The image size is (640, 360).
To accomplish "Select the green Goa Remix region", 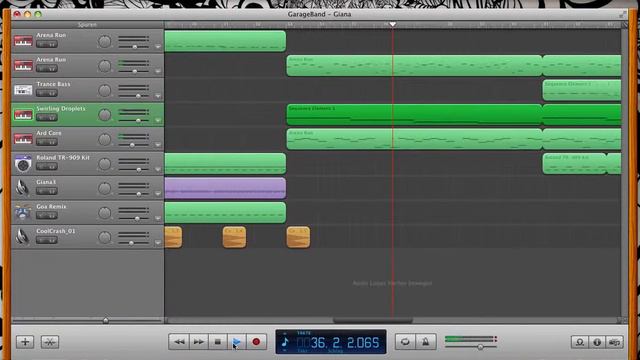I will click(225, 213).
